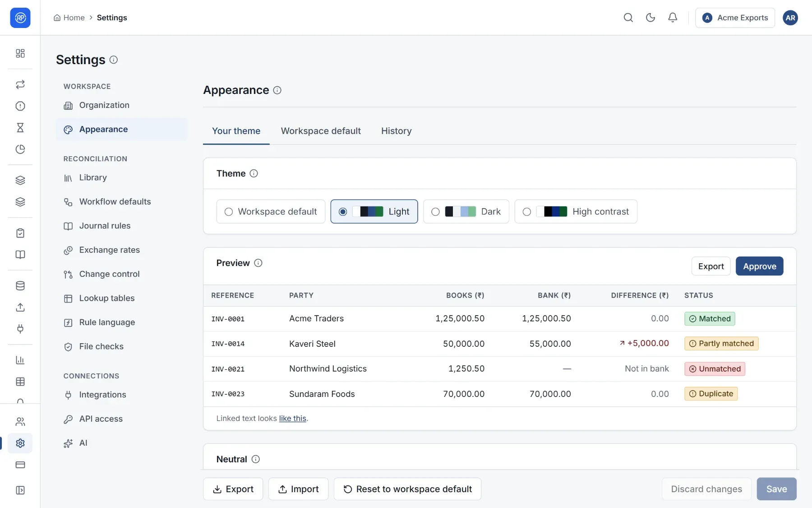Screen dimensions: 812x508
Task: Click Reset to workspace default button
Action: coord(407,489)
